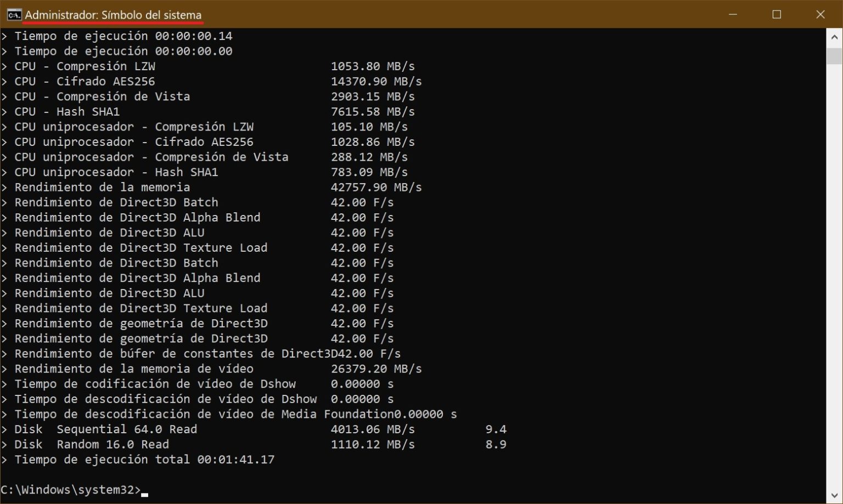Click the title bar of the window
The width and height of the screenshot is (843, 504).
pyautogui.click(x=384, y=15)
